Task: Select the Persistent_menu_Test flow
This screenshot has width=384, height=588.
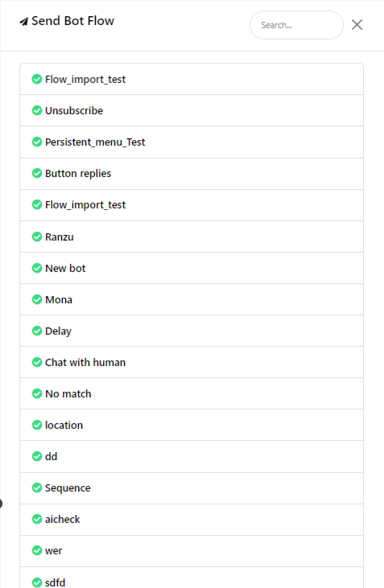Action: coord(192,142)
